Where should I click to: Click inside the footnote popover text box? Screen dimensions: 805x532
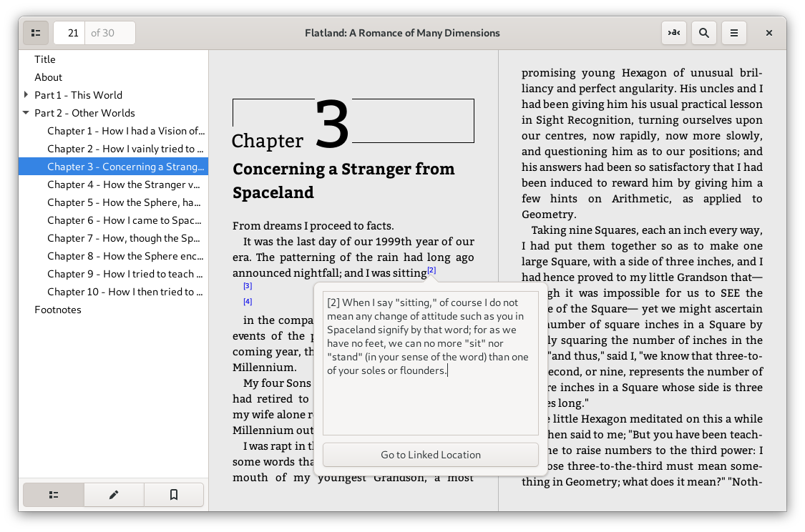431,363
